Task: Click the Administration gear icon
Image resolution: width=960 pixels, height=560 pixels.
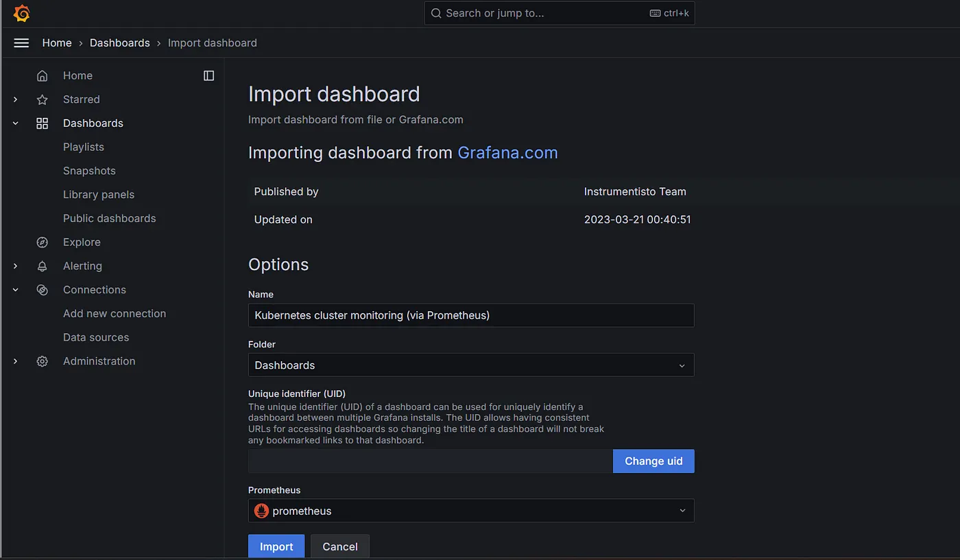Action: coord(43,361)
